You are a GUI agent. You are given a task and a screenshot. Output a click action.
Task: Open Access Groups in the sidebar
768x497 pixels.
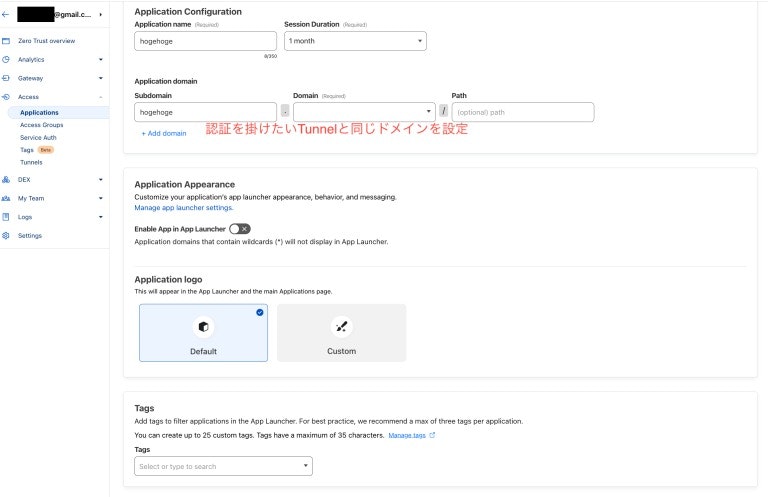click(x=42, y=125)
